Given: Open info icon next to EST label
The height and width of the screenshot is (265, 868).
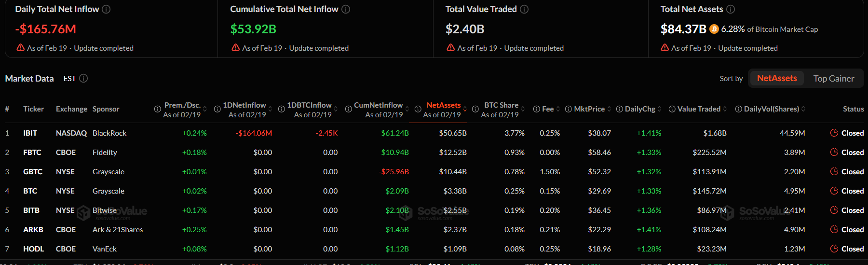Looking at the screenshot, I should pyautogui.click(x=83, y=78).
